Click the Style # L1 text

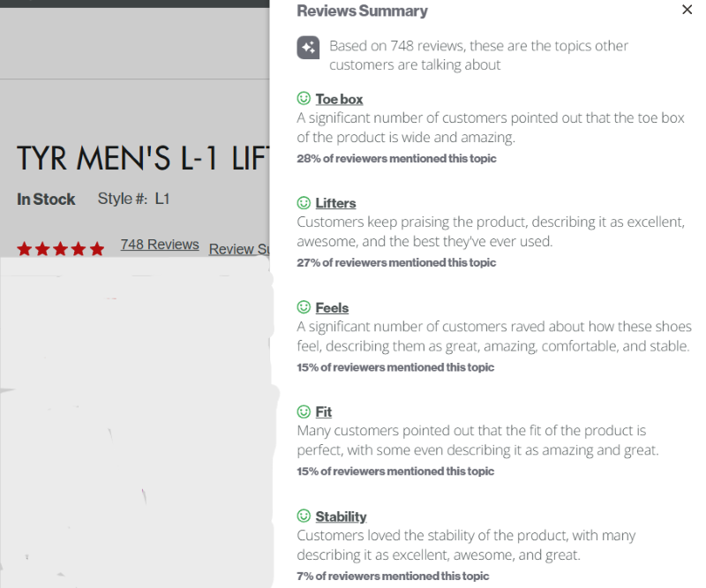click(134, 199)
